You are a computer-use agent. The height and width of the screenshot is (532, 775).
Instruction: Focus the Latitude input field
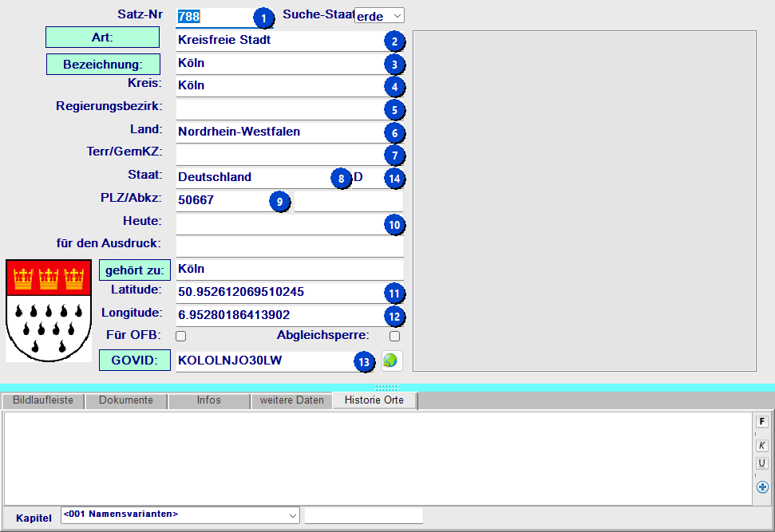(279, 293)
